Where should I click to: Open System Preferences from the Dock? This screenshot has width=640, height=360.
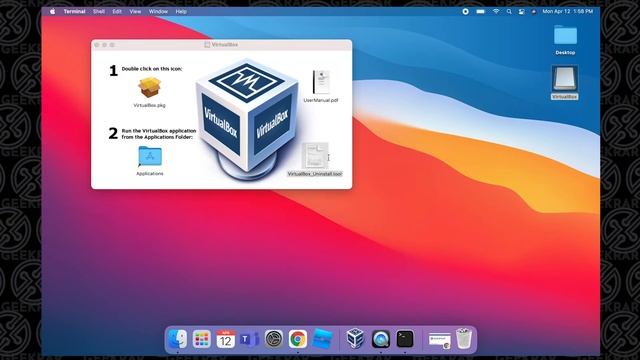(x=274, y=339)
